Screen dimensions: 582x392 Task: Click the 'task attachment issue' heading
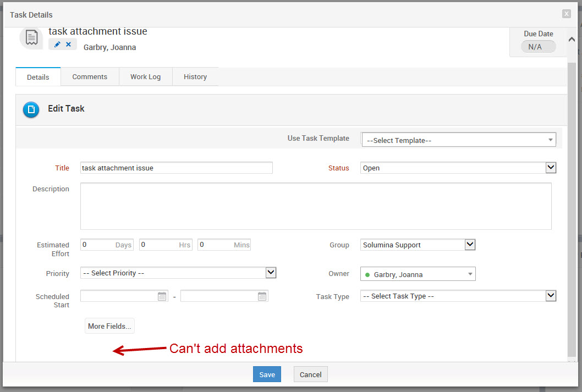(97, 31)
